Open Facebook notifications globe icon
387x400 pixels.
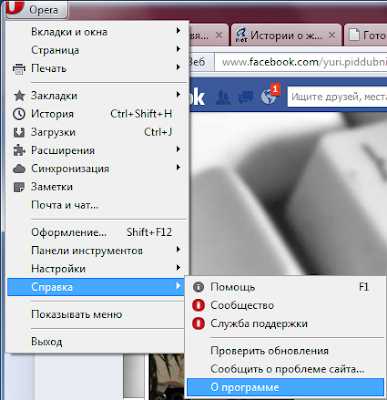click(269, 97)
